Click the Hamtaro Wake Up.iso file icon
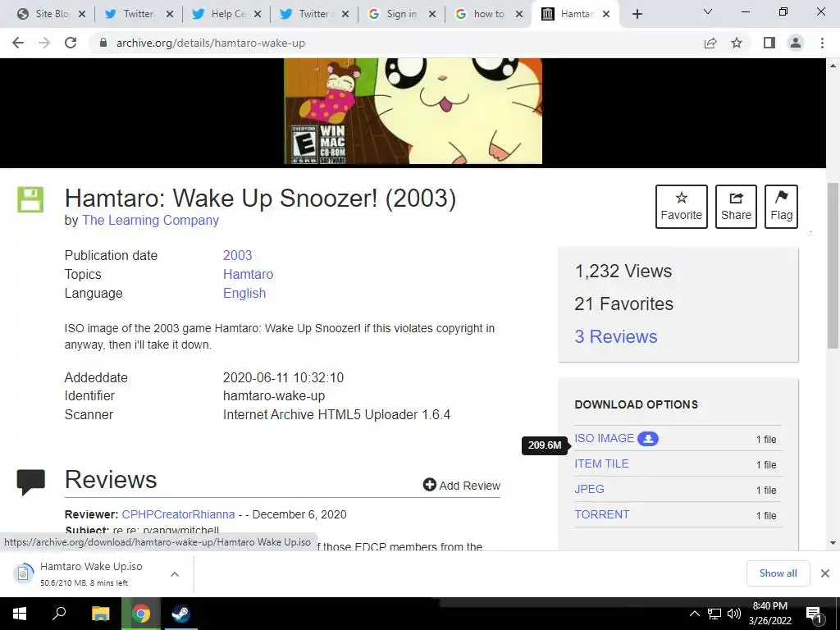 click(x=23, y=573)
